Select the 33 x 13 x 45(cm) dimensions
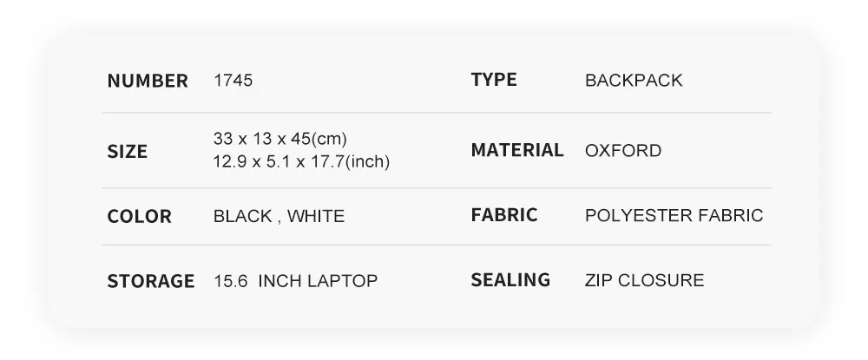Image resolution: width=868 pixels, height=360 pixels. point(279,139)
